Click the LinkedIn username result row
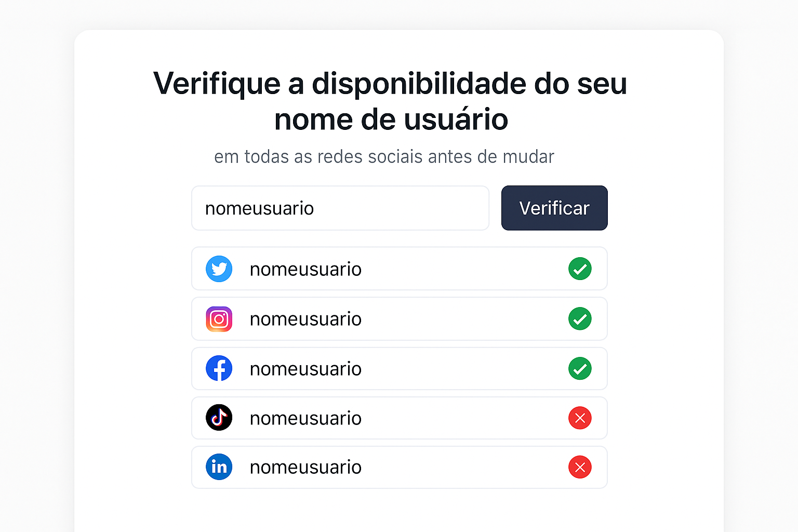Image resolution: width=798 pixels, height=532 pixels. click(399, 467)
